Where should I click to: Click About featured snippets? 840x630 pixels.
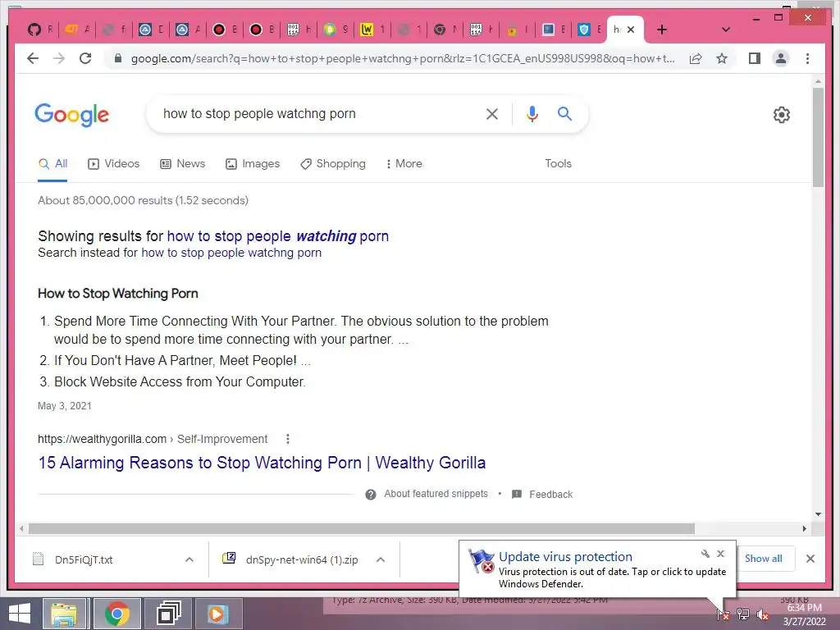tap(436, 494)
